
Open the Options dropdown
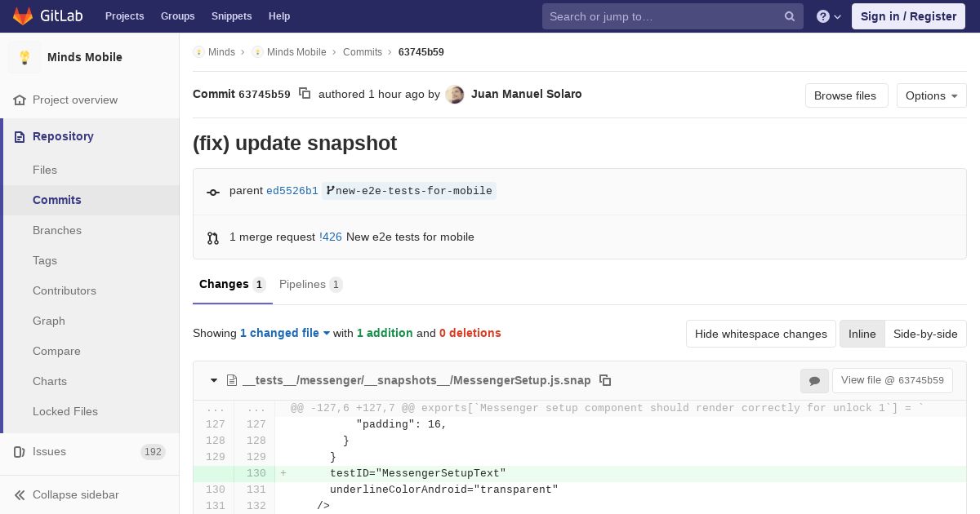(x=931, y=95)
